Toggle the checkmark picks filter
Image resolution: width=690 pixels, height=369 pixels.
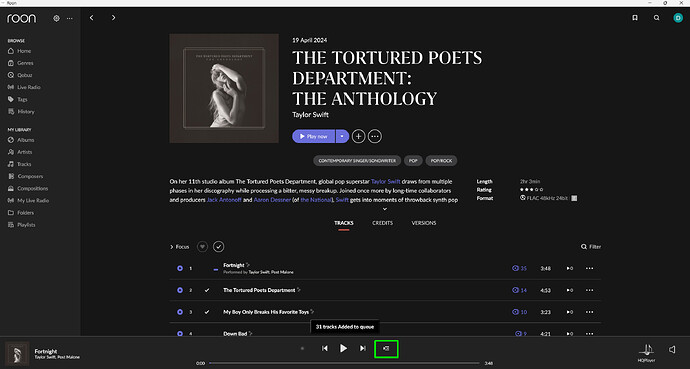point(219,247)
